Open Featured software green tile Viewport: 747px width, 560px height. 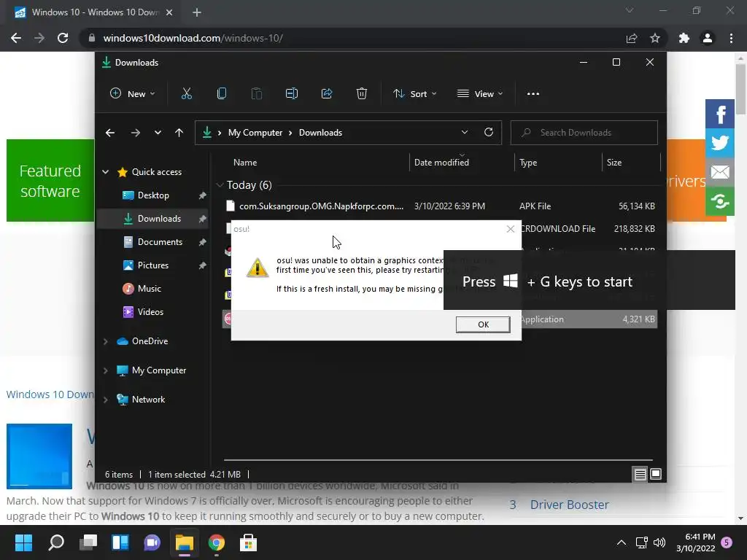point(50,181)
